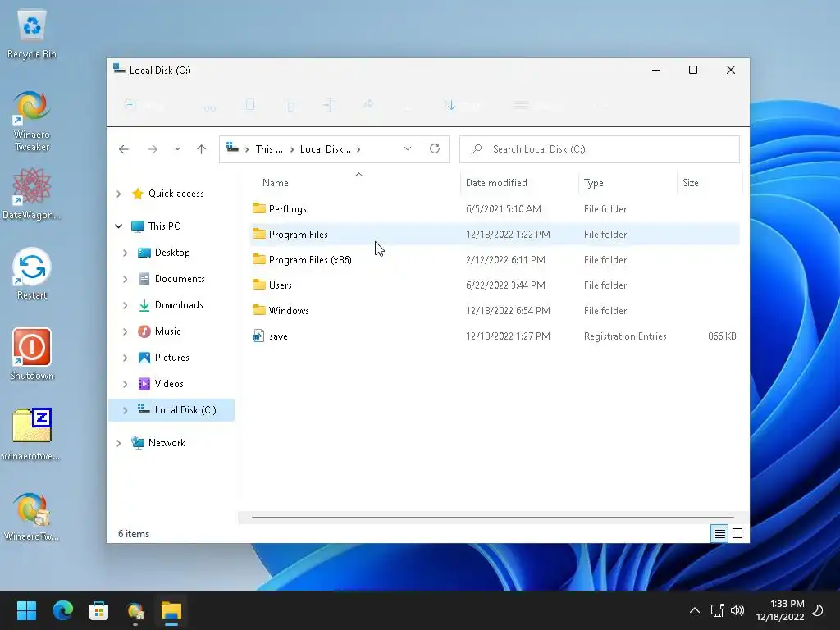Viewport: 840px width, 630px height.
Task: Go back in File Explorer
Action: [x=124, y=149]
